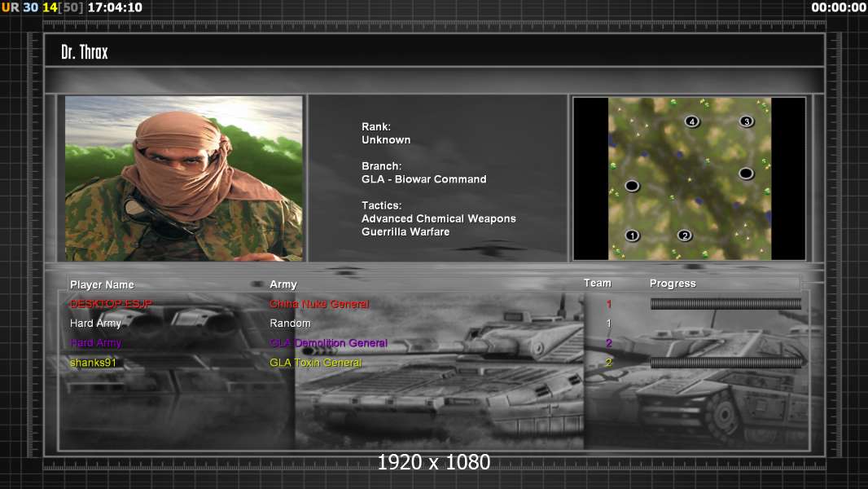Image resolution: width=868 pixels, height=489 pixels.
Task: Click the rank value Unknown
Action: (387, 140)
